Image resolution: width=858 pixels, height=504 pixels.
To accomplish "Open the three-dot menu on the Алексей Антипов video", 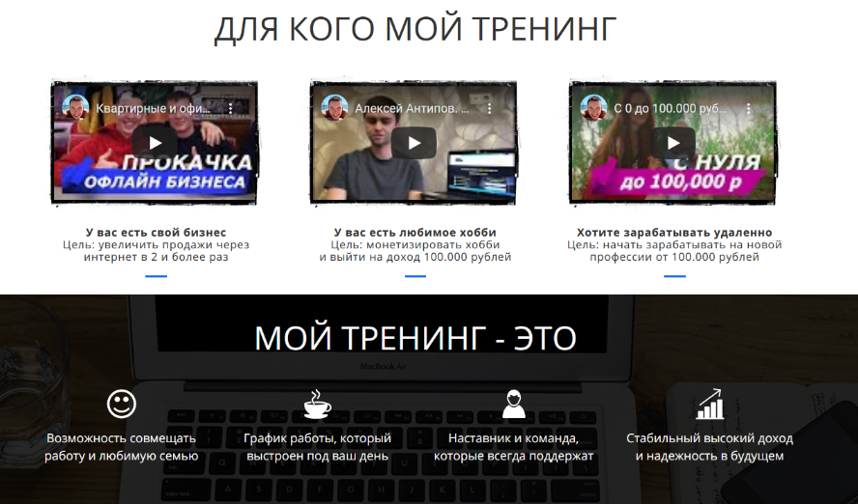I will coord(489,109).
